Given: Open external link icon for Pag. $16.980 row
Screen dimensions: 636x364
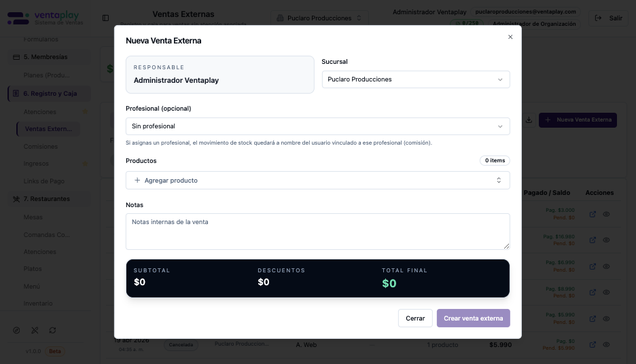Looking at the screenshot, I should (x=593, y=240).
